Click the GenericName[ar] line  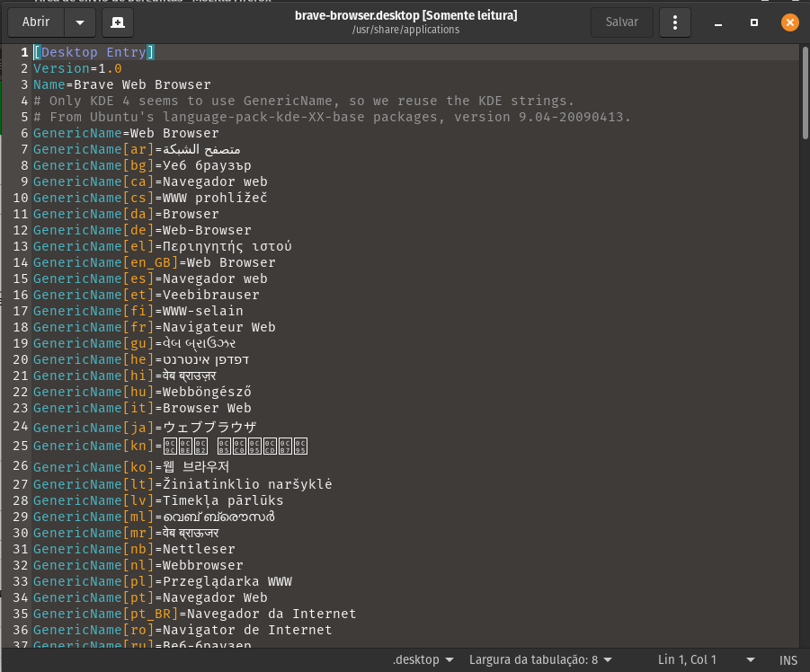137,149
